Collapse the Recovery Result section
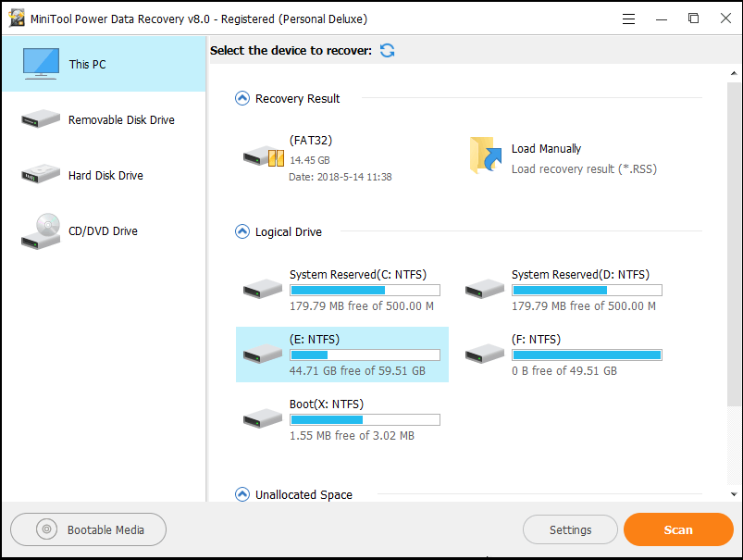The height and width of the screenshot is (560, 743). pyautogui.click(x=242, y=98)
